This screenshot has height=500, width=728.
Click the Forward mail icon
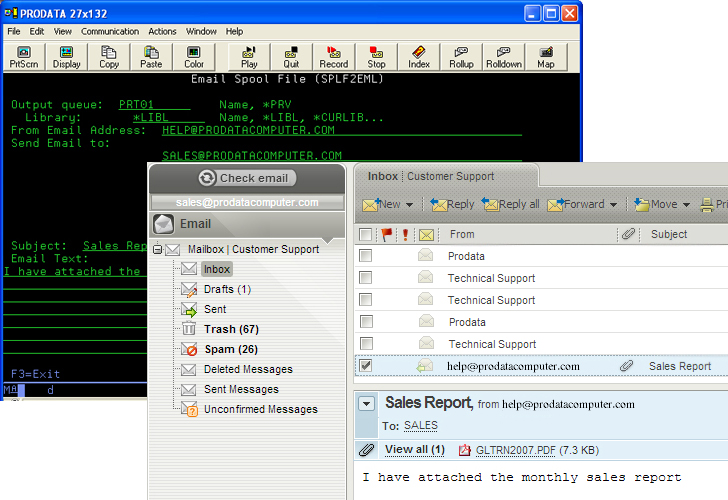tap(555, 204)
